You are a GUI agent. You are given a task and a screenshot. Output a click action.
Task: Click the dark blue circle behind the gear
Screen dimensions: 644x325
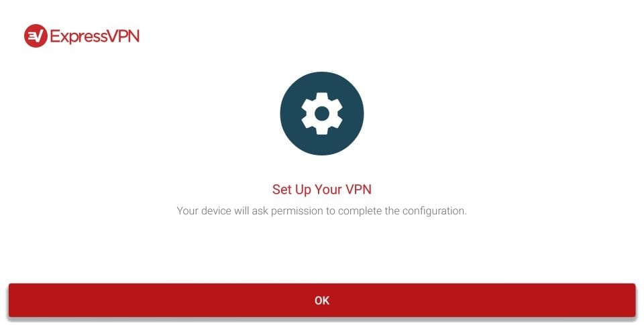[322, 113]
